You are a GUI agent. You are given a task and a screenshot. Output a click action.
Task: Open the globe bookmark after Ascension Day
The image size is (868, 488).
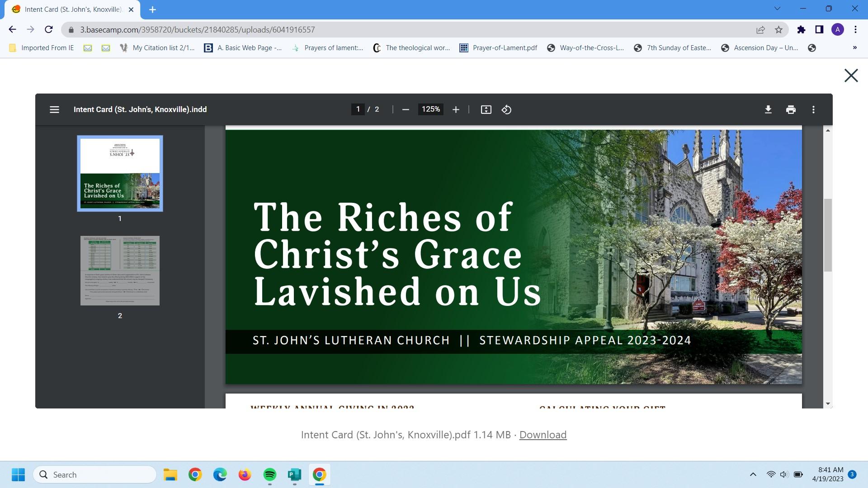click(812, 48)
